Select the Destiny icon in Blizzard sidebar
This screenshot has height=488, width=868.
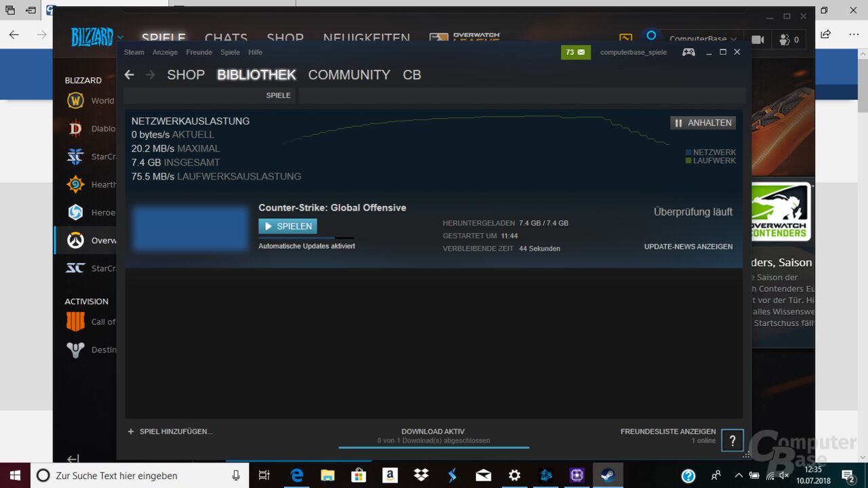tap(75, 350)
